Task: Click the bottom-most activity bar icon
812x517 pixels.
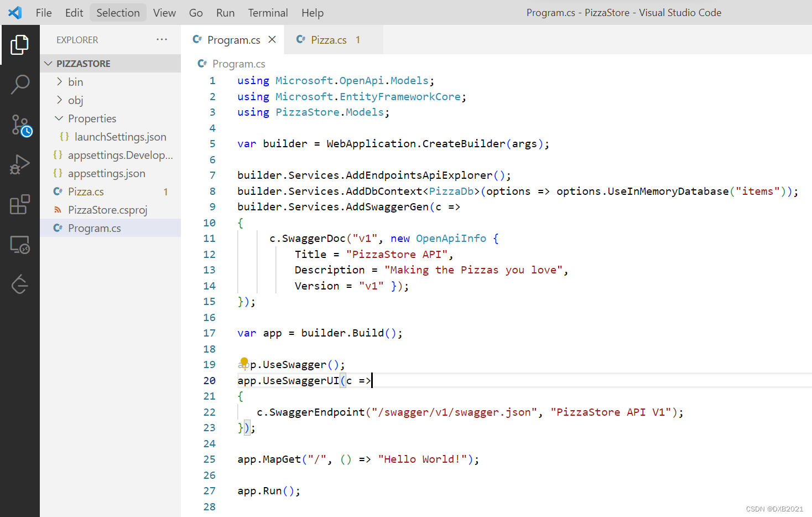Action: (x=20, y=285)
